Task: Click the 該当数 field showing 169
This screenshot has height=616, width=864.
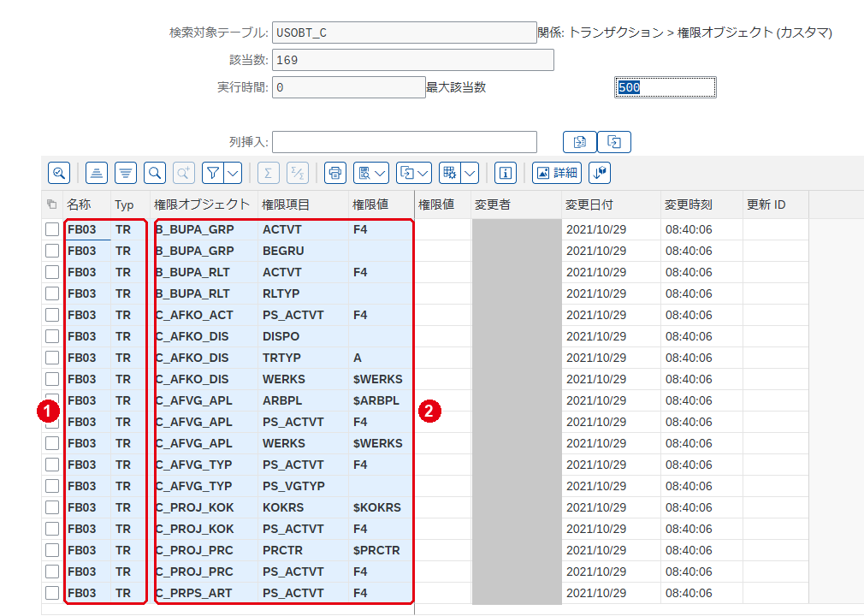Action: pyautogui.click(x=412, y=60)
